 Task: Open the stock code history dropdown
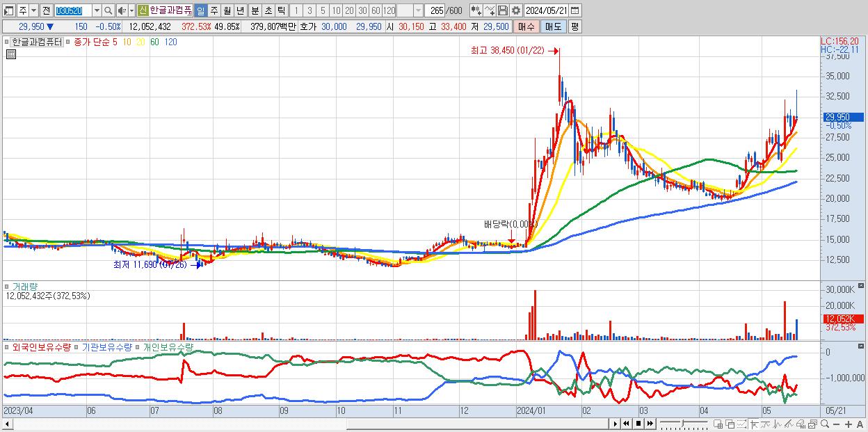point(97,10)
